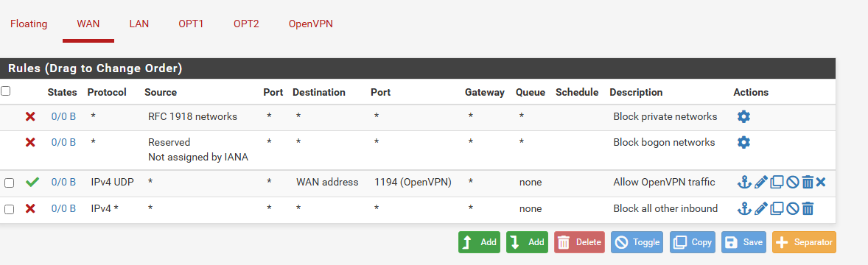Click the Save button
The height and width of the screenshot is (265, 868).
pyautogui.click(x=743, y=242)
